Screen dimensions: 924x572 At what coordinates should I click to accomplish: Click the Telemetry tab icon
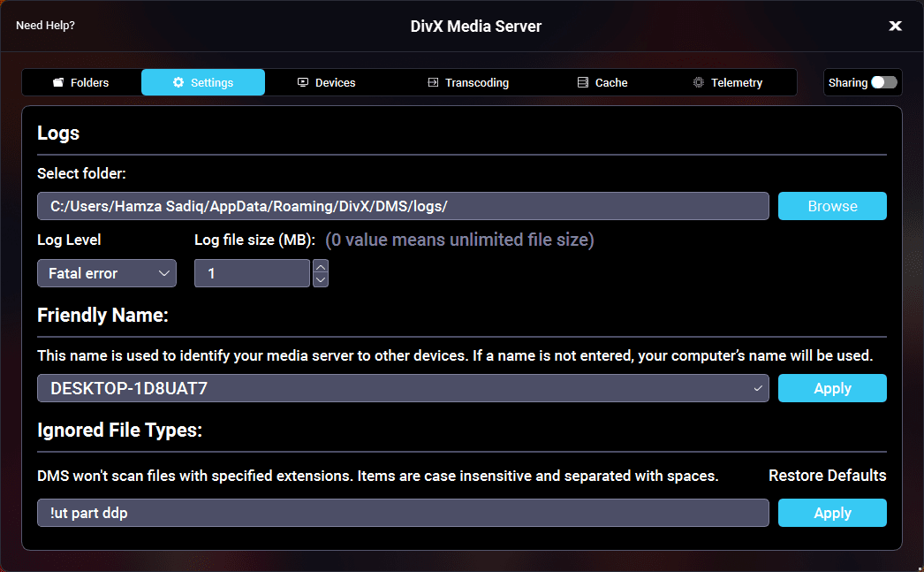point(699,83)
